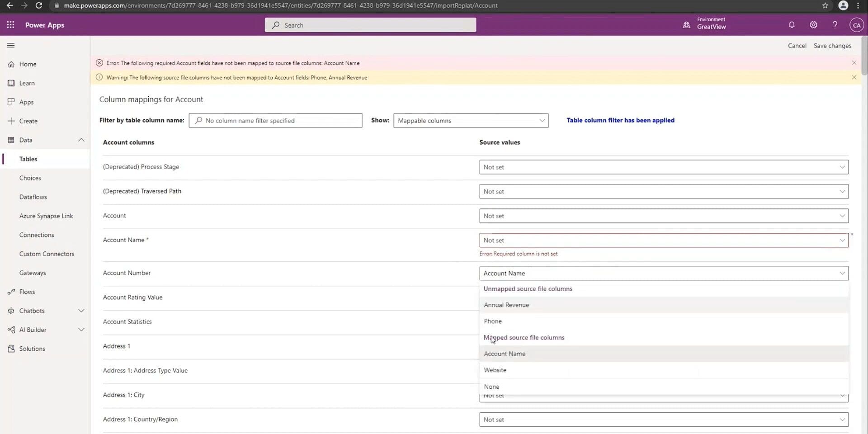Click the help question mark icon
Viewport: 868px width, 434px height.
click(x=835, y=25)
